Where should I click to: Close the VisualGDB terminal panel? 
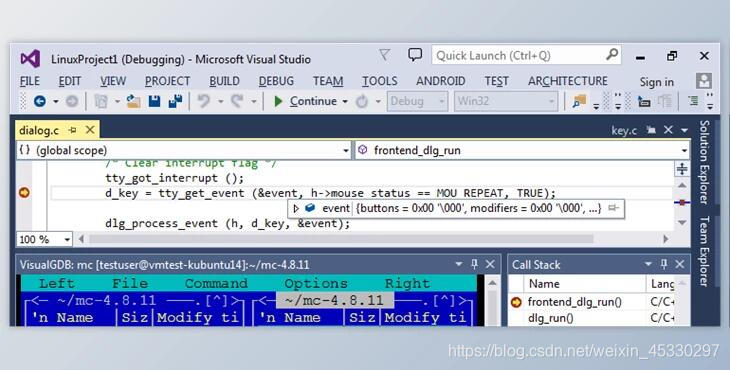point(490,264)
